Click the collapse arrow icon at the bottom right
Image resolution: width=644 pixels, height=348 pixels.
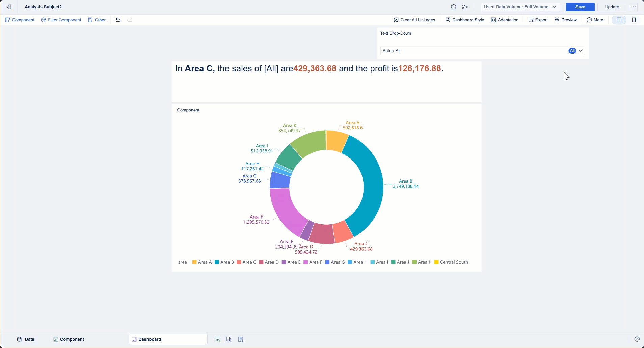coord(637,339)
